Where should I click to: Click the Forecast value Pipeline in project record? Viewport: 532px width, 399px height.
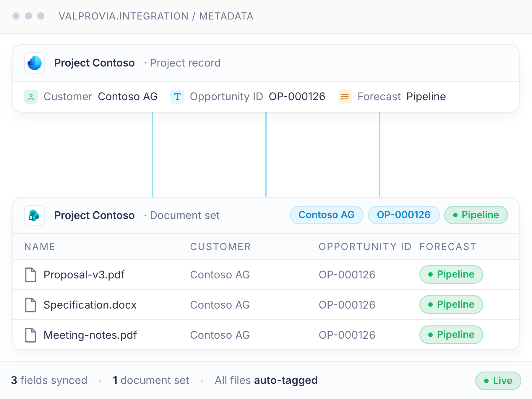point(426,97)
